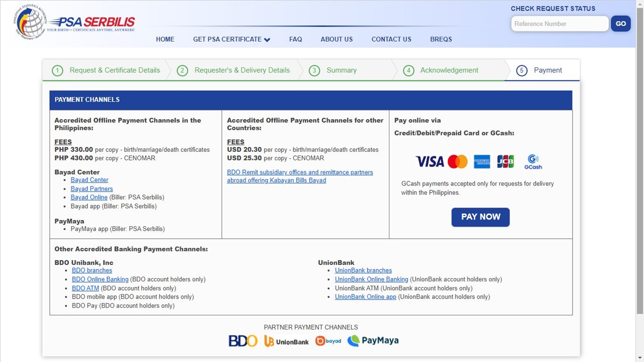Open the BDO ATM link
Image resolution: width=644 pixels, height=362 pixels.
point(86,288)
